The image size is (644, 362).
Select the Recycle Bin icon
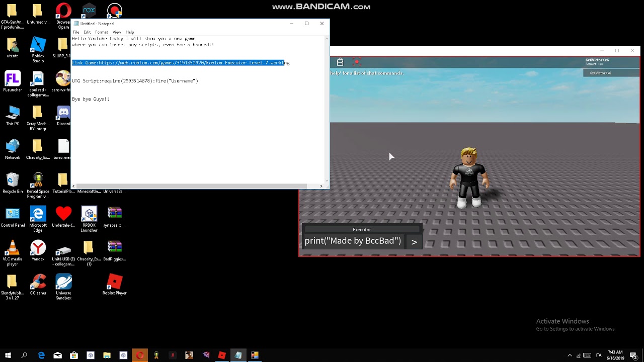pos(12,183)
